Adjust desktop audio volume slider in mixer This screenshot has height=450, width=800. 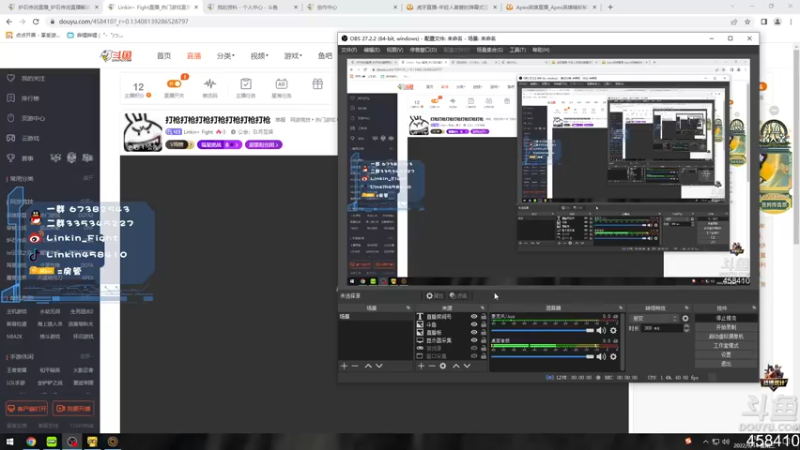tap(543, 357)
